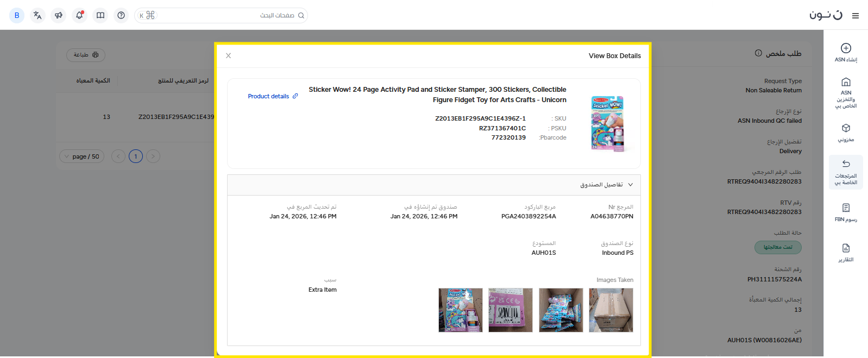Image resolution: width=868 pixels, height=358 pixels.
Task: Click the link icon beside Product details
Action: click(x=295, y=96)
